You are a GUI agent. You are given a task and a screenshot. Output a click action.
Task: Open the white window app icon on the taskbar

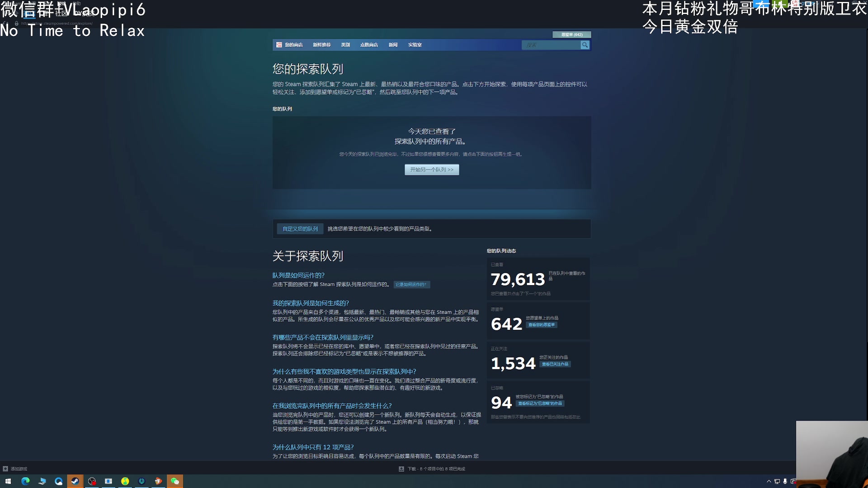tap(108, 481)
